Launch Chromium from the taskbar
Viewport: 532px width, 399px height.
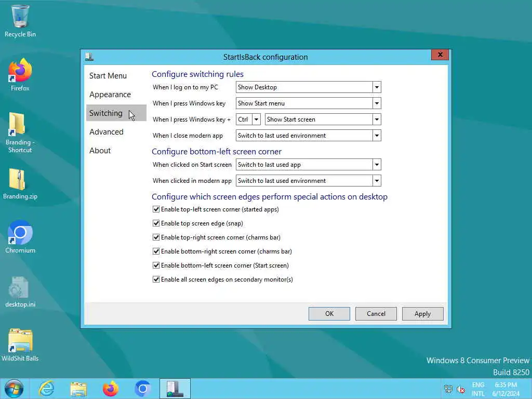click(142, 389)
